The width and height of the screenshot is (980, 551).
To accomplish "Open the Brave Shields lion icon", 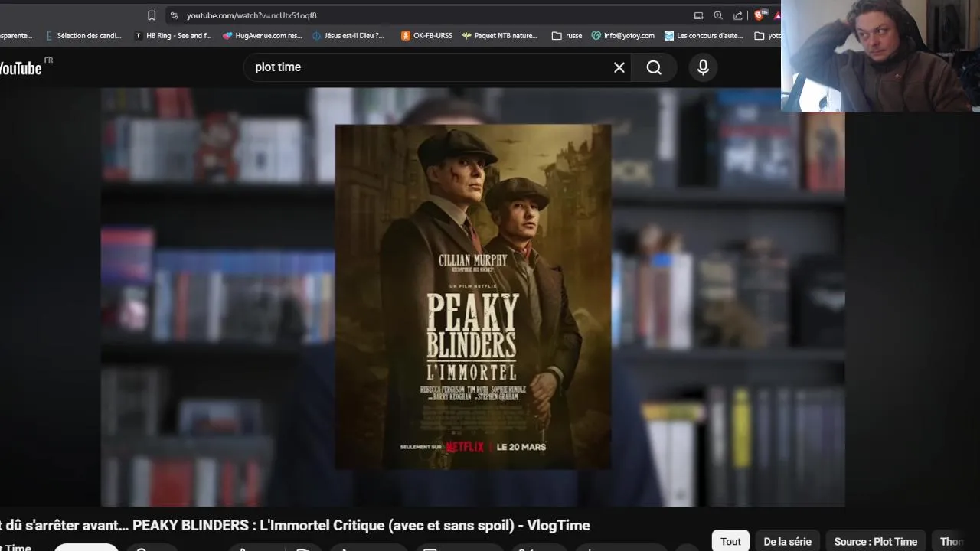I will click(759, 15).
